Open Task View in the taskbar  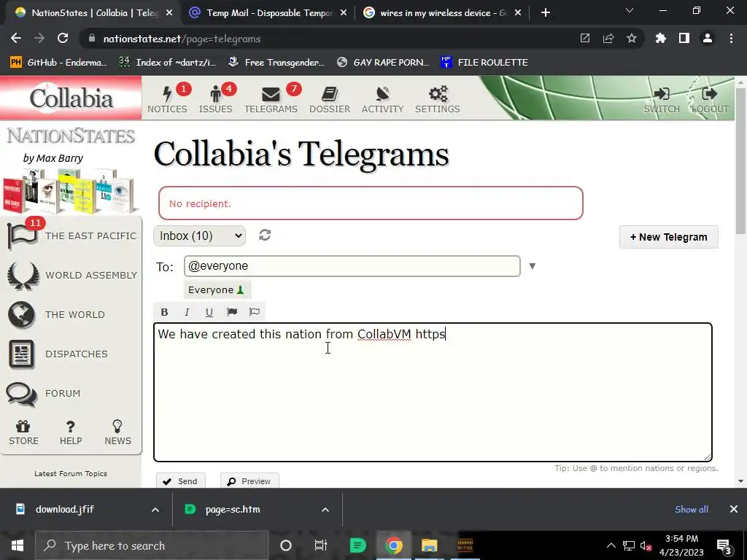[x=321, y=545]
